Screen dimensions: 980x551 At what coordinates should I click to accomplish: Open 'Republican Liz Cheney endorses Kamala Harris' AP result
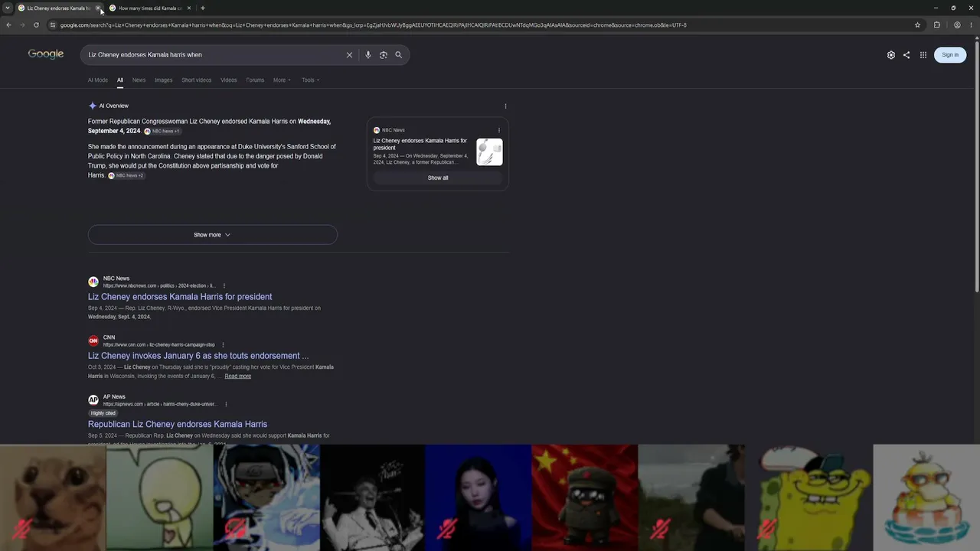[178, 424]
